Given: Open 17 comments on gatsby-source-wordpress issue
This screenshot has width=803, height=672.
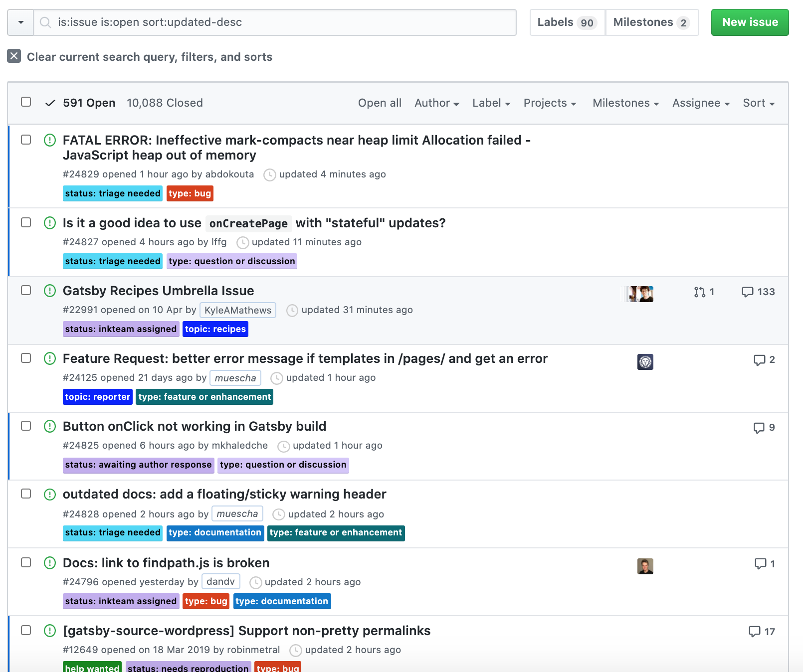Looking at the screenshot, I should 762,632.
